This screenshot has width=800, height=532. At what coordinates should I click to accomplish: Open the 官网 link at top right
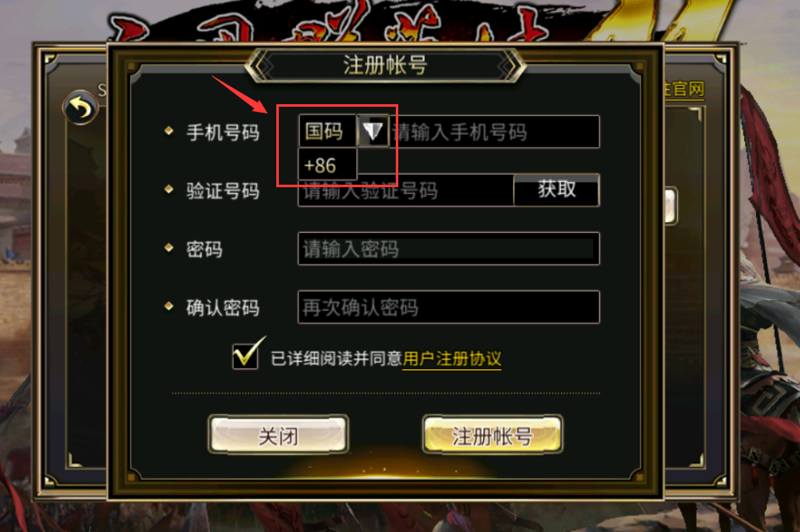click(684, 89)
